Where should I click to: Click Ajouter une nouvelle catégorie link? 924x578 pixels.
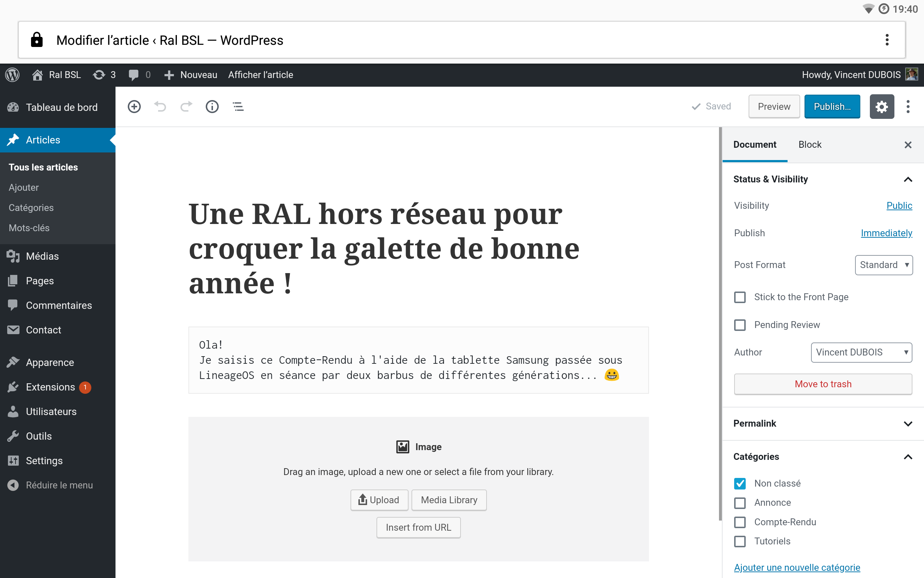tap(797, 568)
